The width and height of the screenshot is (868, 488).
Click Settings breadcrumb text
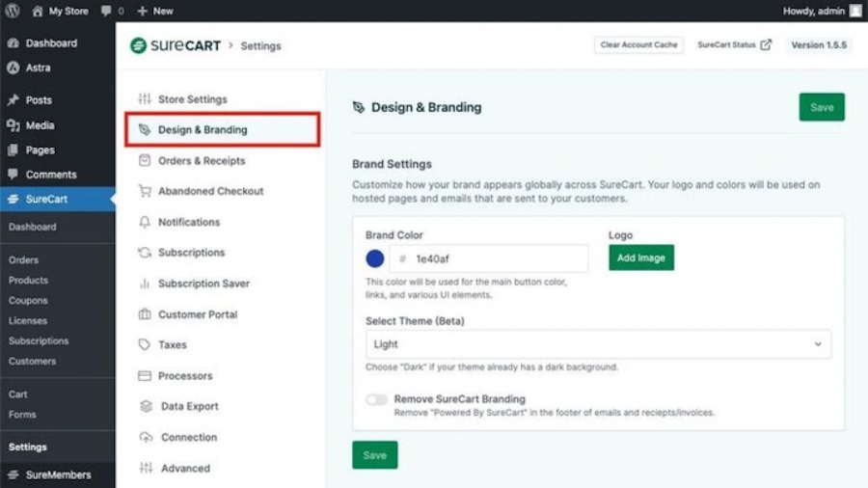click(x=260, y=46)
